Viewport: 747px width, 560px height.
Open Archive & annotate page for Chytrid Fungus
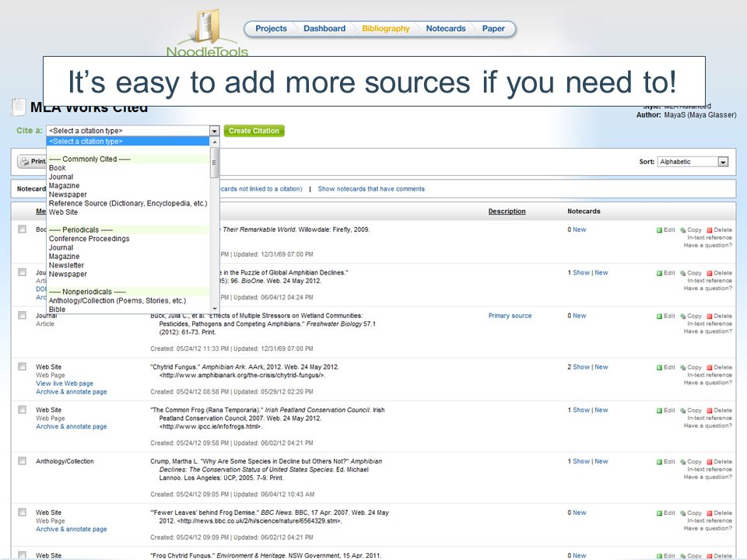[72, 392]
